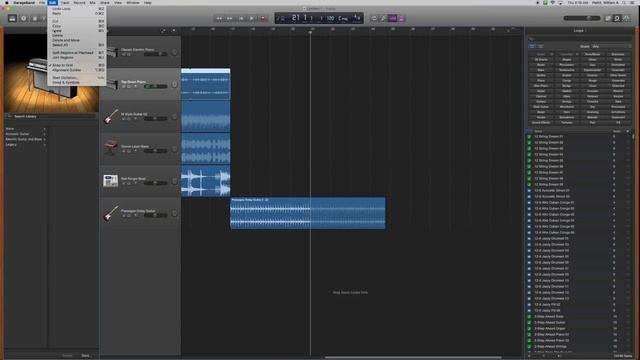Uncheck Snap to Grid menu item

tap(76, 65)
